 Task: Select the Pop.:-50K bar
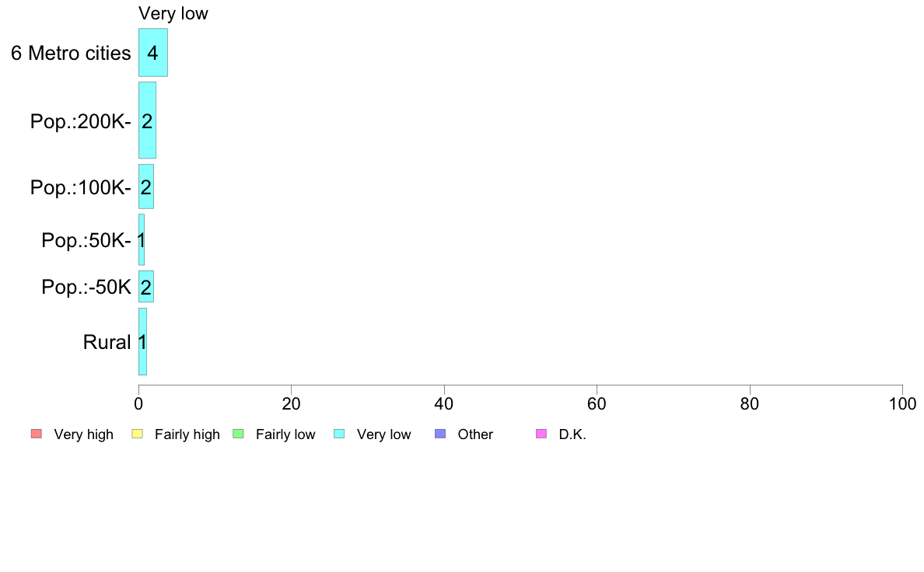pyautogui.click(x=146, y=287)
